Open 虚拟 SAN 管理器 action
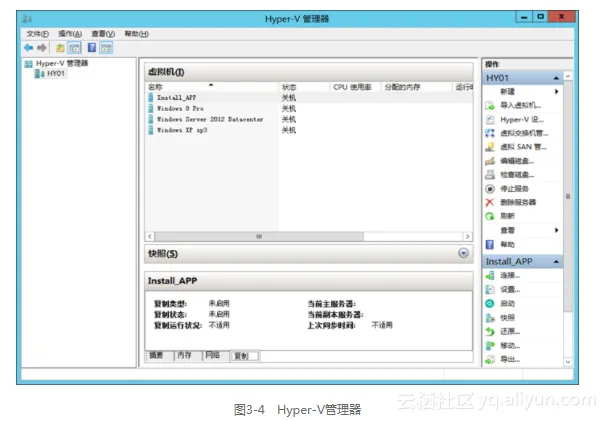 click(x=516, y=147)
